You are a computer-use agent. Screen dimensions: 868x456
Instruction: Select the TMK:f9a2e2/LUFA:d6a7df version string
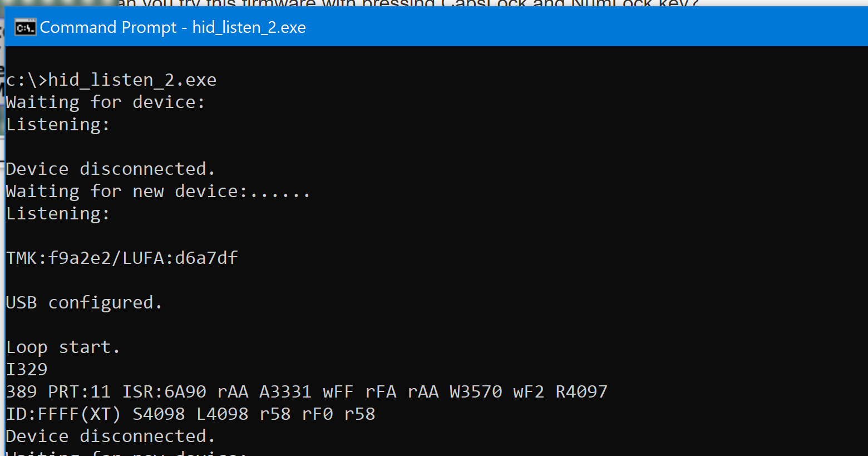pos(121,257)
